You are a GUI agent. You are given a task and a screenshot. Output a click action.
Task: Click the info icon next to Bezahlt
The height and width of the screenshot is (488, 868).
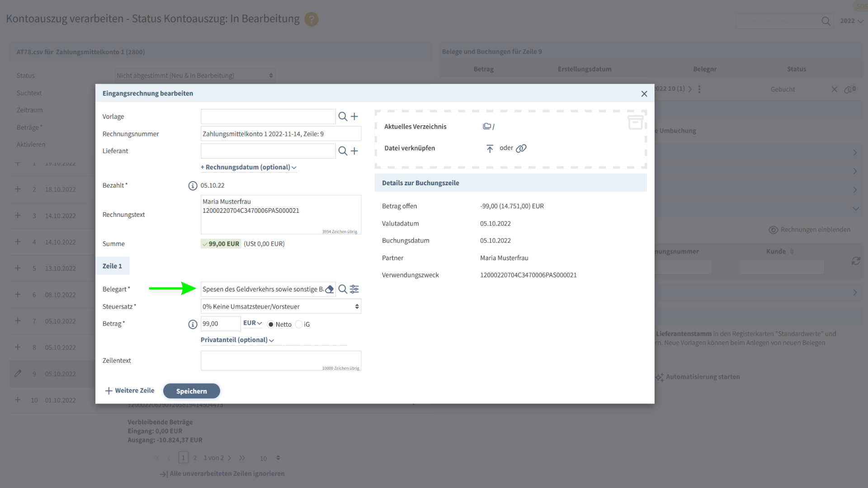[193, 186]
